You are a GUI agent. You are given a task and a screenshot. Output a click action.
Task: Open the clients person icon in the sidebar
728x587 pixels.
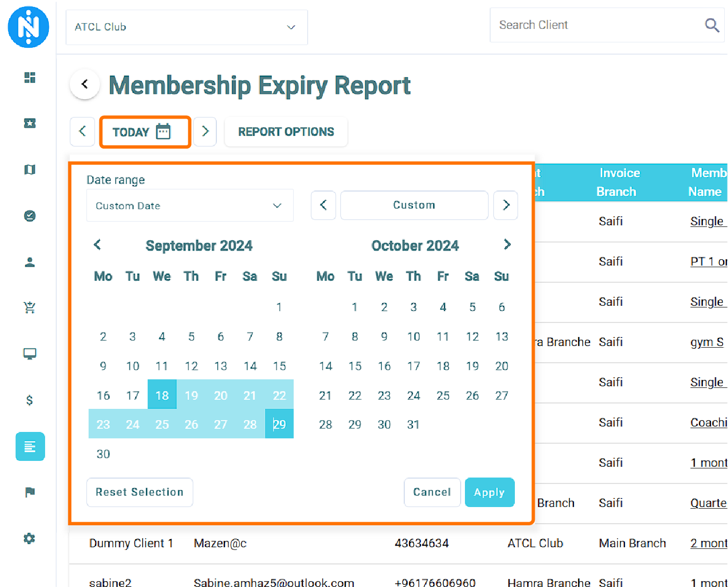29,262
